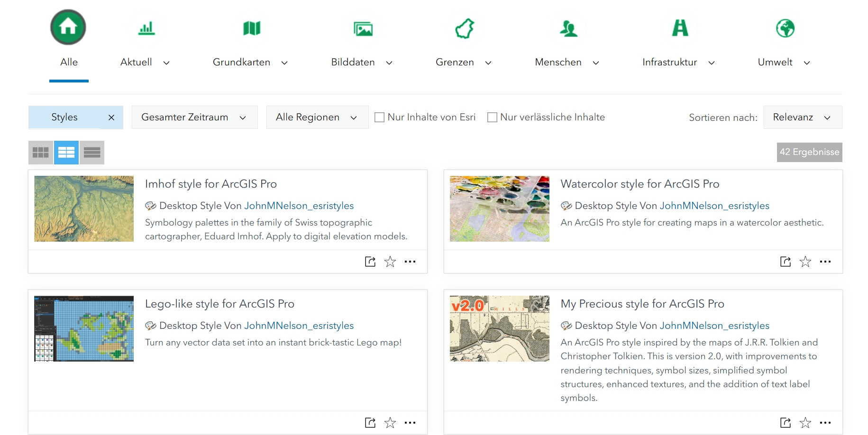Select the Grundkarten category label
This screenshot has width=868, height=435.
[x=241, y=62]
